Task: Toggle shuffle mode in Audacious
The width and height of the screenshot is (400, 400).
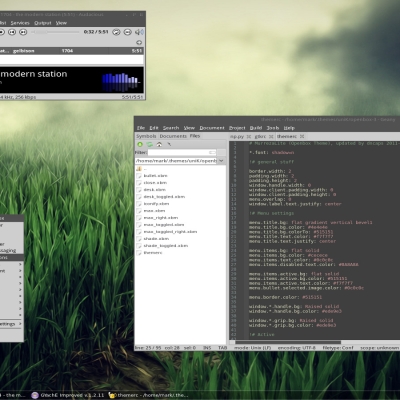Action: pyautogui.click(x=127, y=32)
